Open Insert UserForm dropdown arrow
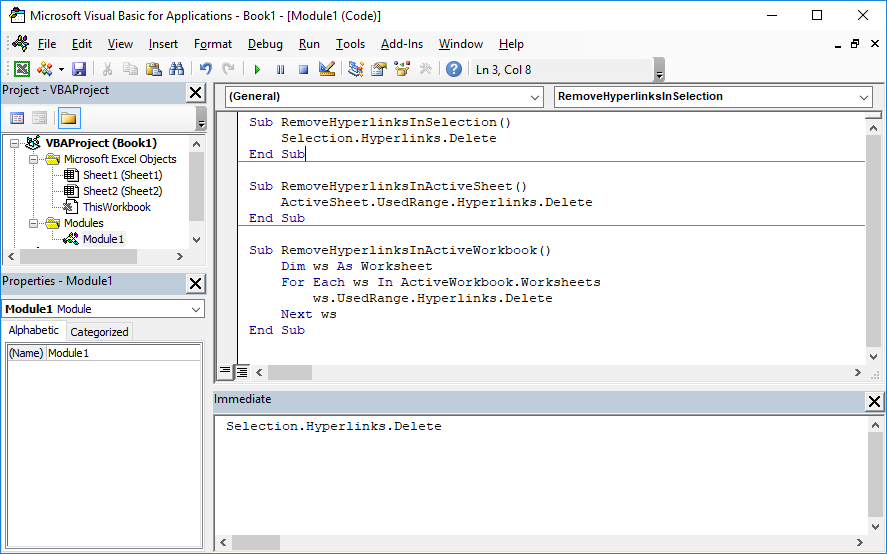 (61, 70)
